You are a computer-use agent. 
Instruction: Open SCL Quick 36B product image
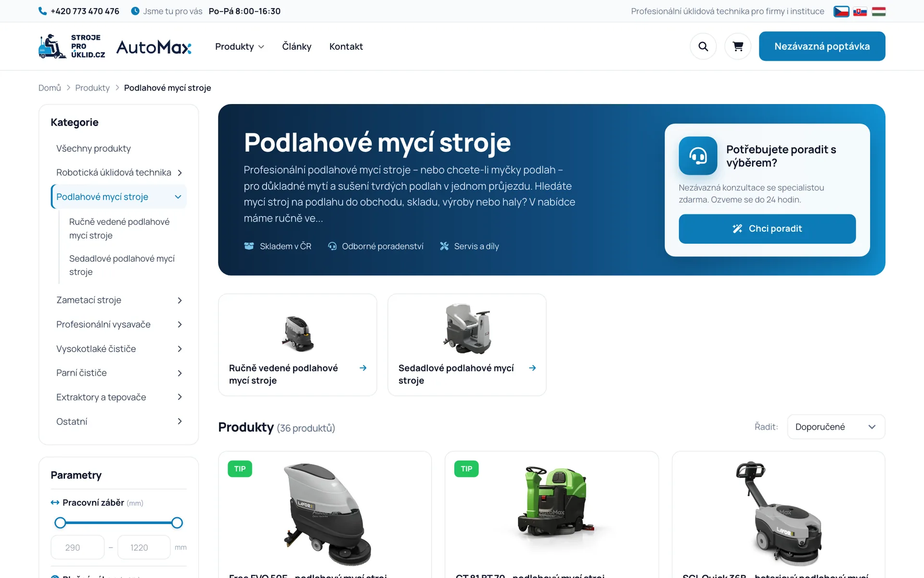[778, 513]
